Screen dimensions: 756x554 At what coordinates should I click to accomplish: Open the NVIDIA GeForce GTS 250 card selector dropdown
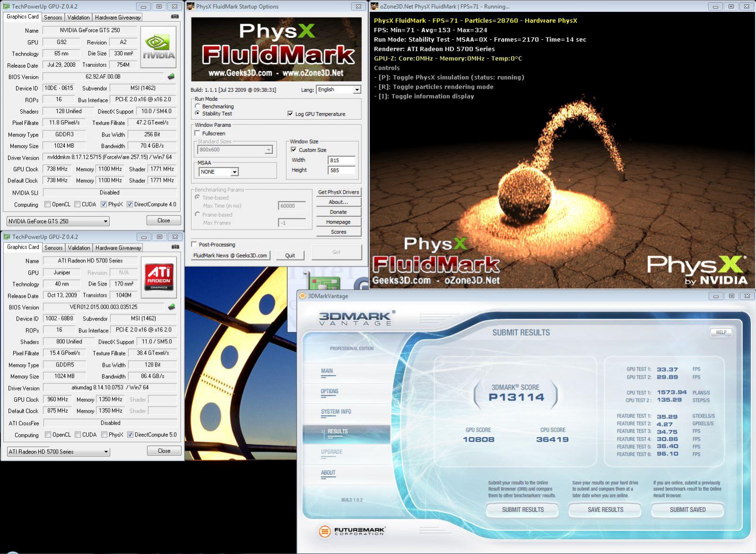coord(58,221)
